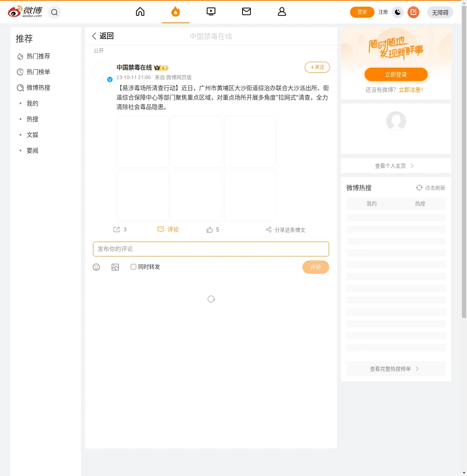The height and width of the screenshot is (476, 467).
Task: Focus the 发布你的评论 comment box
Action: point(211,249)
